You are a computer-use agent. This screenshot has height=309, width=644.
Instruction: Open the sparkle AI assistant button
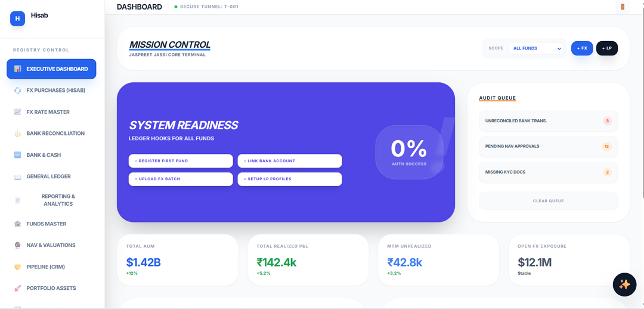click(x=624, y=285)
